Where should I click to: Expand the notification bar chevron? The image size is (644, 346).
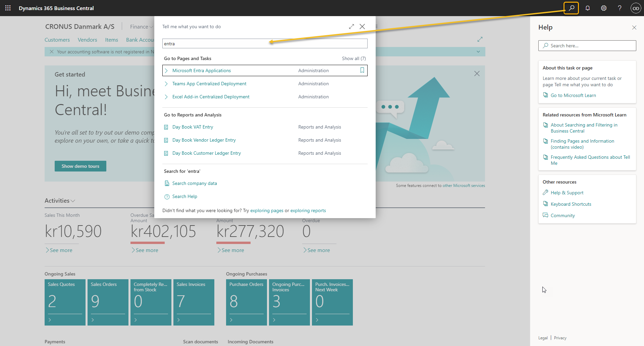(x=478, y=52)
